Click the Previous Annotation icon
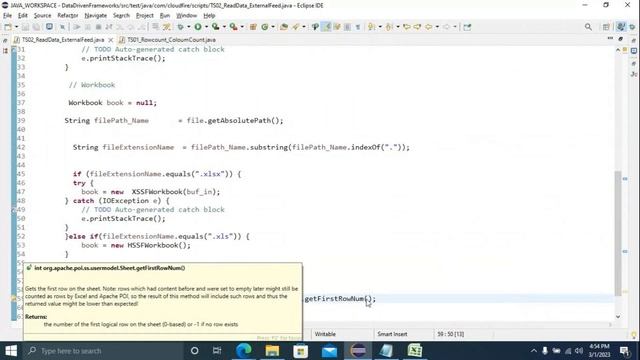Screen dimensions: 640x360 coord(389,27)
